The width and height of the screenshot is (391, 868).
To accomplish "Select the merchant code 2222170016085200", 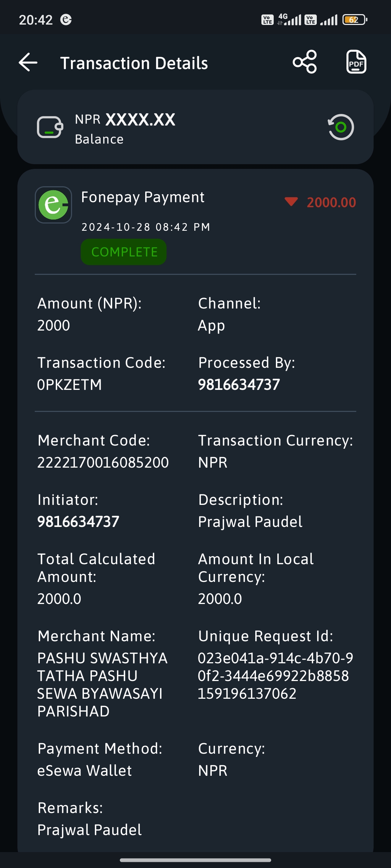I will pos(103,463).
